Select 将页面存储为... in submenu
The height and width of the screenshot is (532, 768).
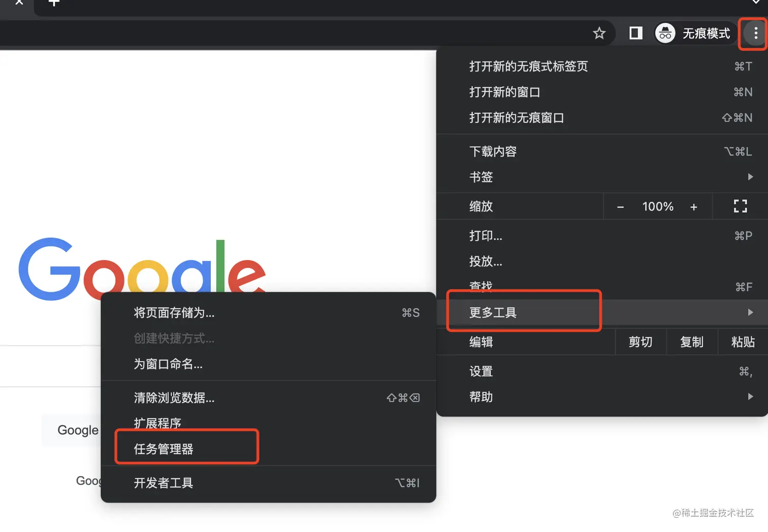coord(268,313)
